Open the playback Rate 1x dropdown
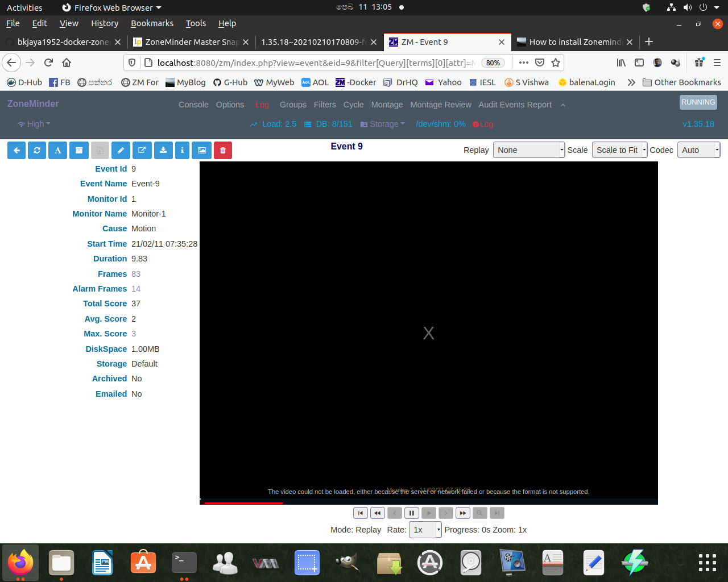The height and width of the screenshot is (582, 728). (x=425, y=530)
